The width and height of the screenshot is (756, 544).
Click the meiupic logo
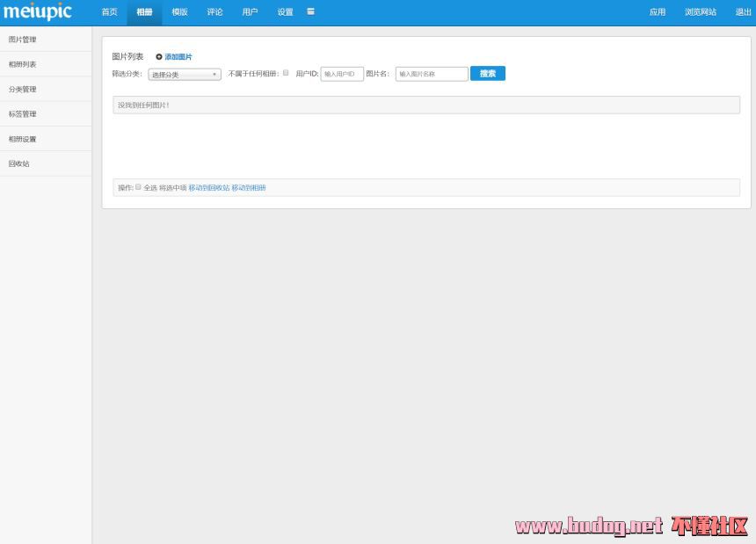coord(37,12)
